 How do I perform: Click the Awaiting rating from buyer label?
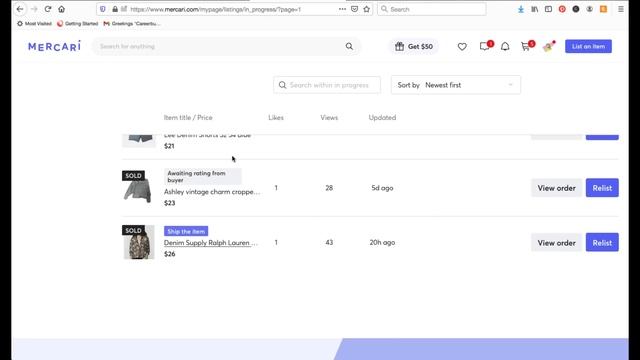point(203,176)
